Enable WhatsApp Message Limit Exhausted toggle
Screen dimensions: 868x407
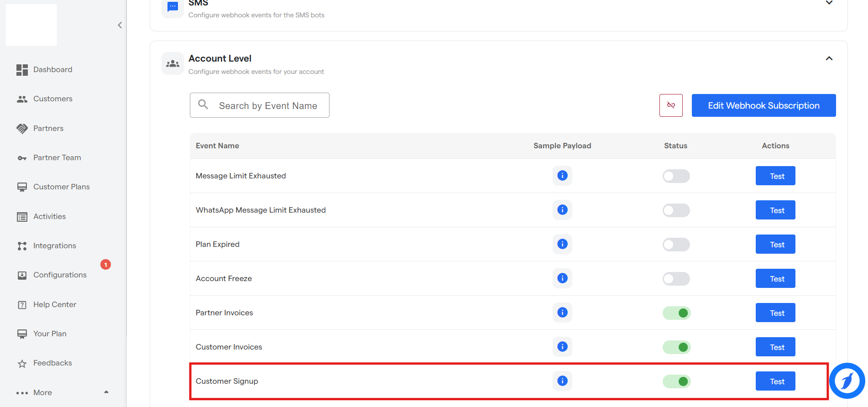click(676, 210)
